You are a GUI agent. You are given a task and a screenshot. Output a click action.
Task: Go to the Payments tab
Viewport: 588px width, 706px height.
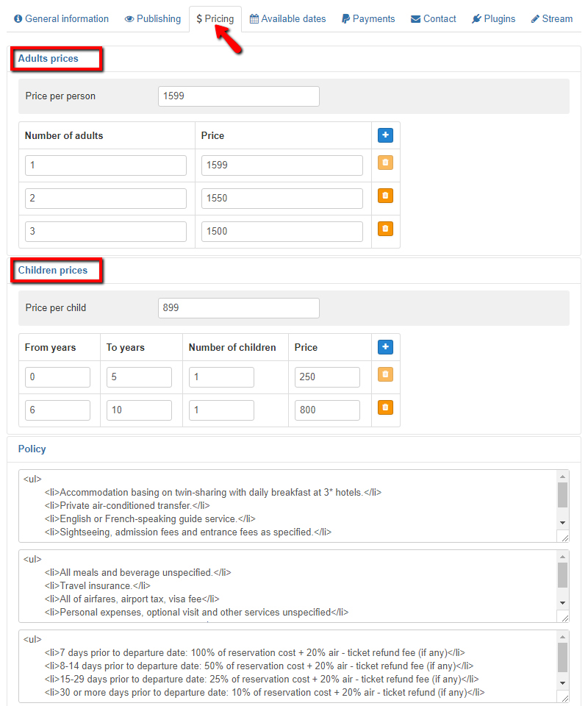tap(368, 19)
